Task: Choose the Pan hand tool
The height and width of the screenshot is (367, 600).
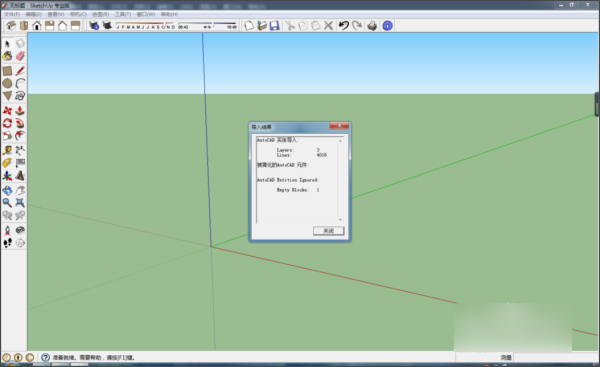Action: [20, 190]
